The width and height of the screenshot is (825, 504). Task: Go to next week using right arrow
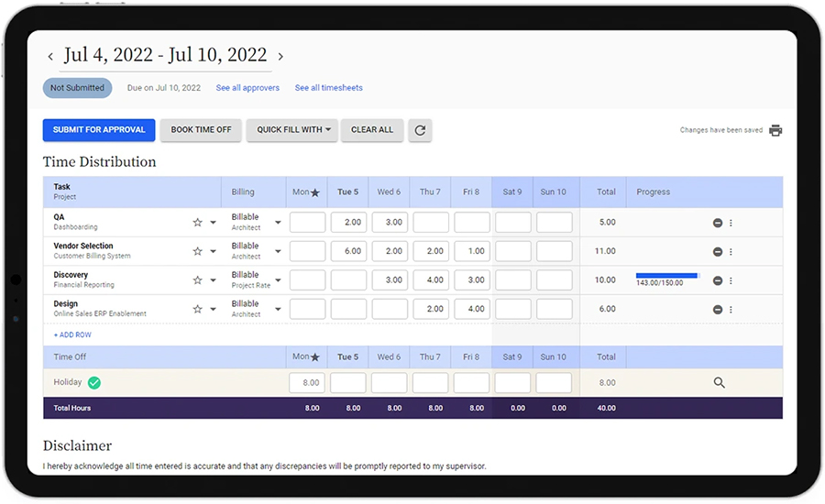[280, 57]
